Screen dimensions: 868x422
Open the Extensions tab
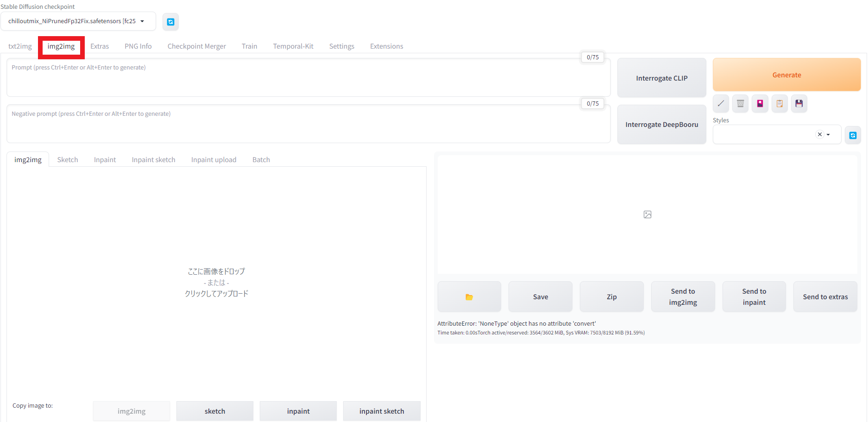[x=386, y=46]
